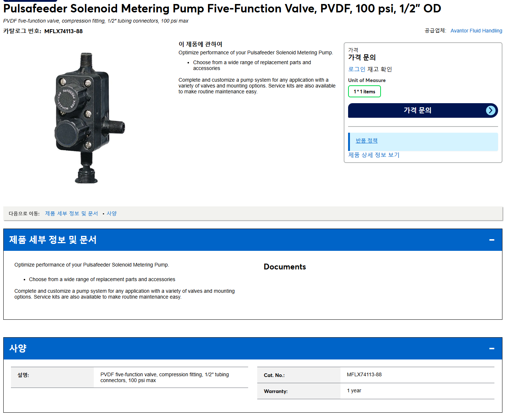Collapse the 사양 section with the minus icon
505x420 pixels.
tap(491, 349)
